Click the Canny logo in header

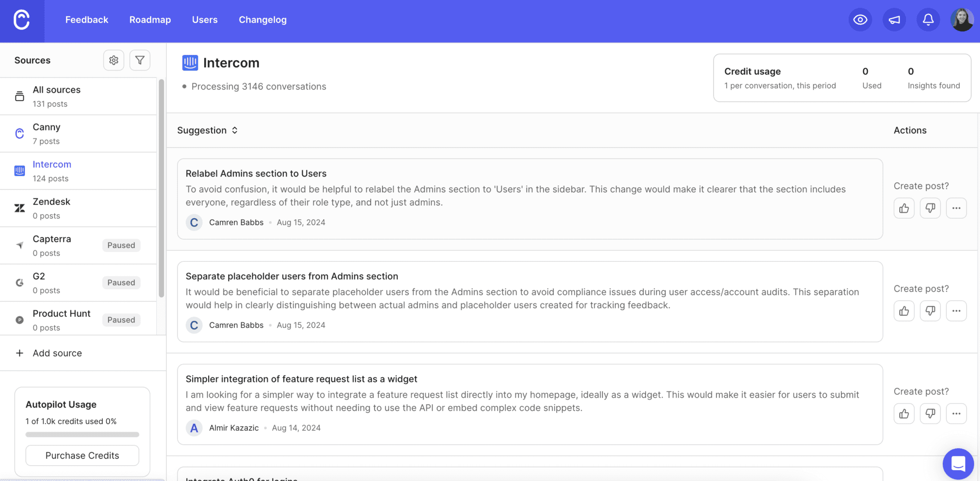tap(22, 20)
